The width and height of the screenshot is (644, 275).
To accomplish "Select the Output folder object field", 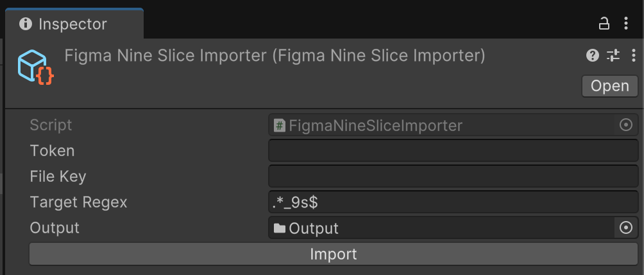I will [443, 228].
